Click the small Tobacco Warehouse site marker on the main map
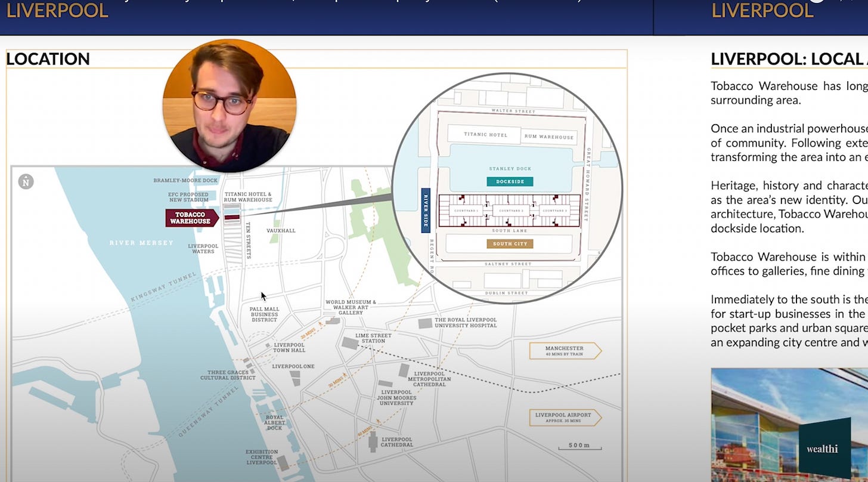The width and height of the screenshot is (868, 482). [231, 218]
